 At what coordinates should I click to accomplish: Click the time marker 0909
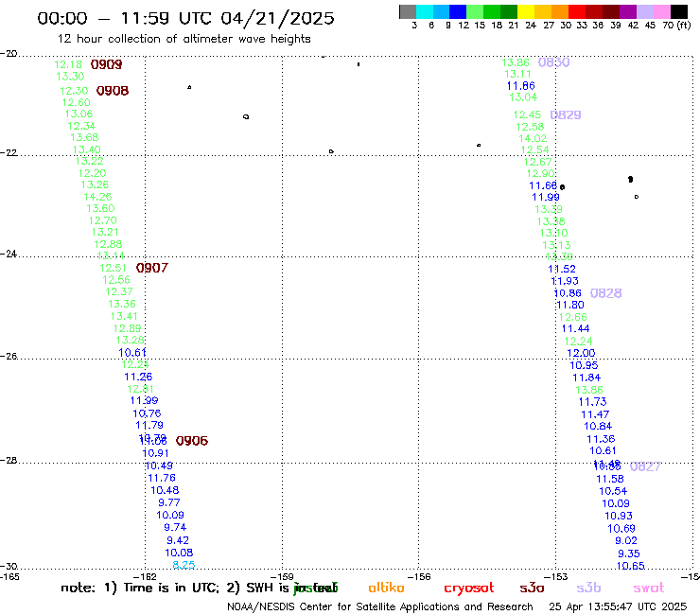click(106, 64)
